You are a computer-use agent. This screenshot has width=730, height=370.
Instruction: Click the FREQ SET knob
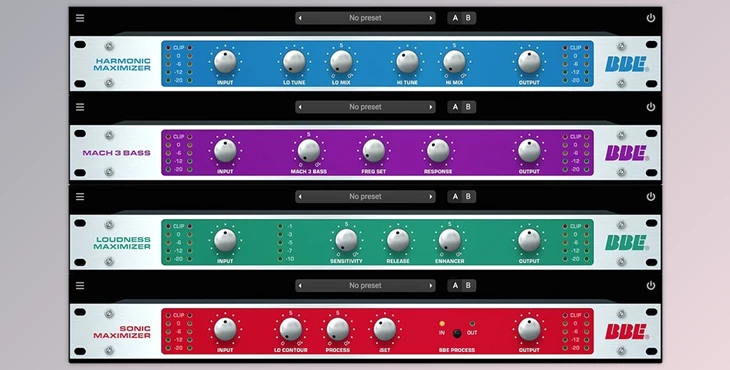(x=373, y=151)
